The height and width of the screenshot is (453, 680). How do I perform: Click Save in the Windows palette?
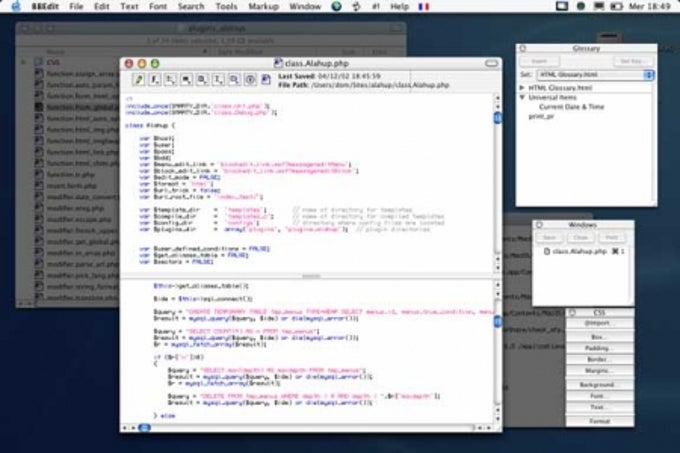[549, 238]
